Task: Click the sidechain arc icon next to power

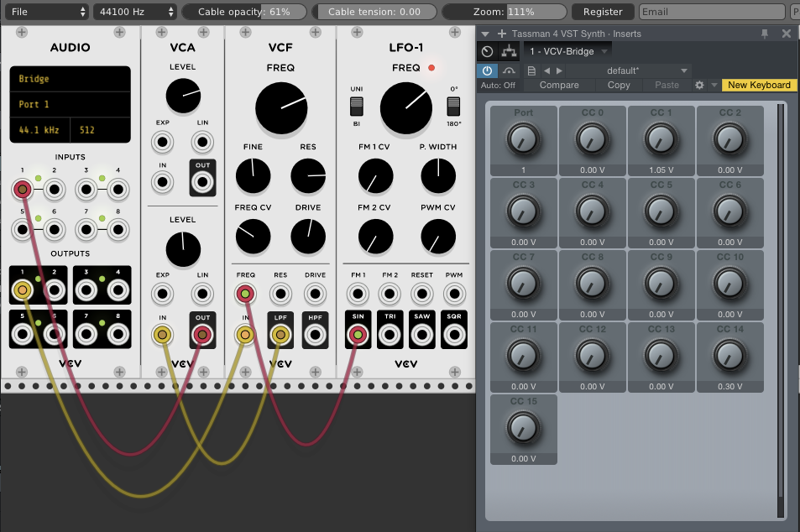Action: click(509, 70)
